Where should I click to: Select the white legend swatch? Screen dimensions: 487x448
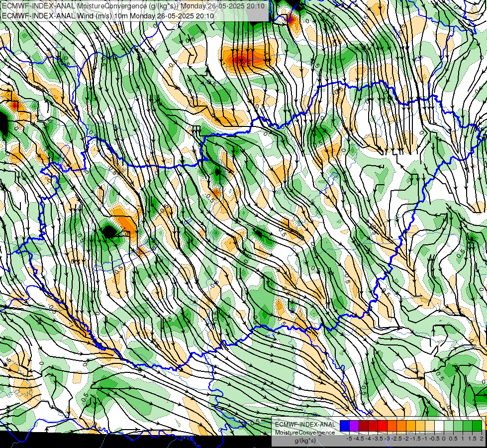pyautogui.click(x=439, y=426)
